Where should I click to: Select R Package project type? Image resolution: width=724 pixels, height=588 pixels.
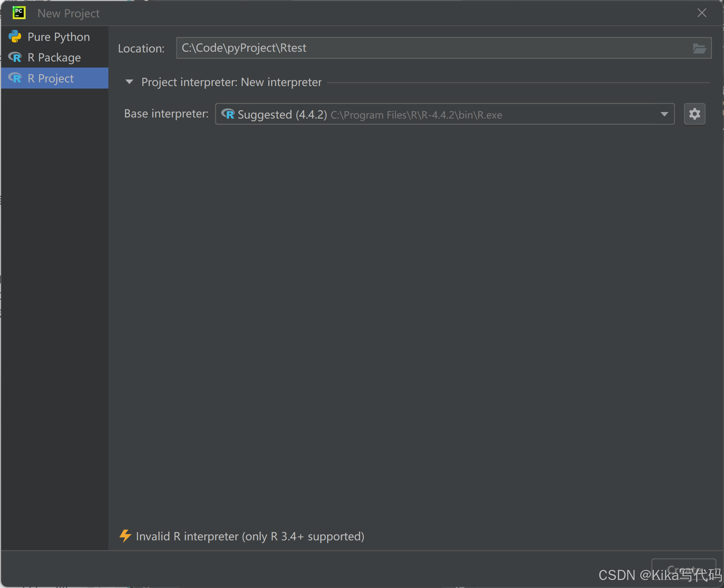point(54,57)
